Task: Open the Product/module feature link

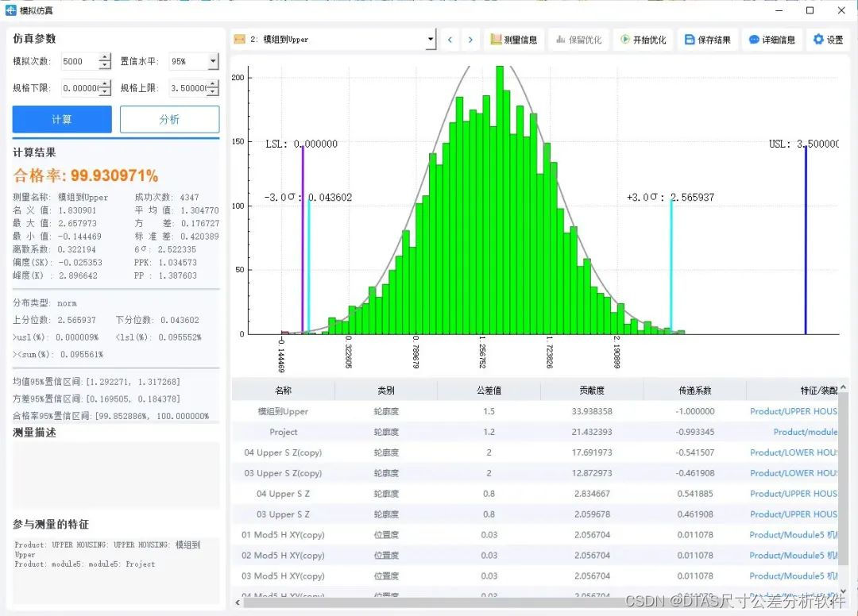Action: (x=805, y=432)
